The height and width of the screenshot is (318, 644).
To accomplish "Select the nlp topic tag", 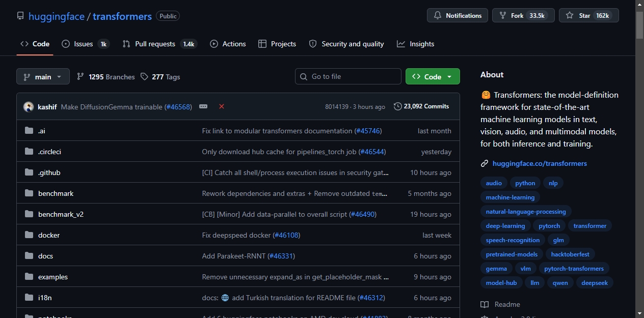I will pos(553,183).
